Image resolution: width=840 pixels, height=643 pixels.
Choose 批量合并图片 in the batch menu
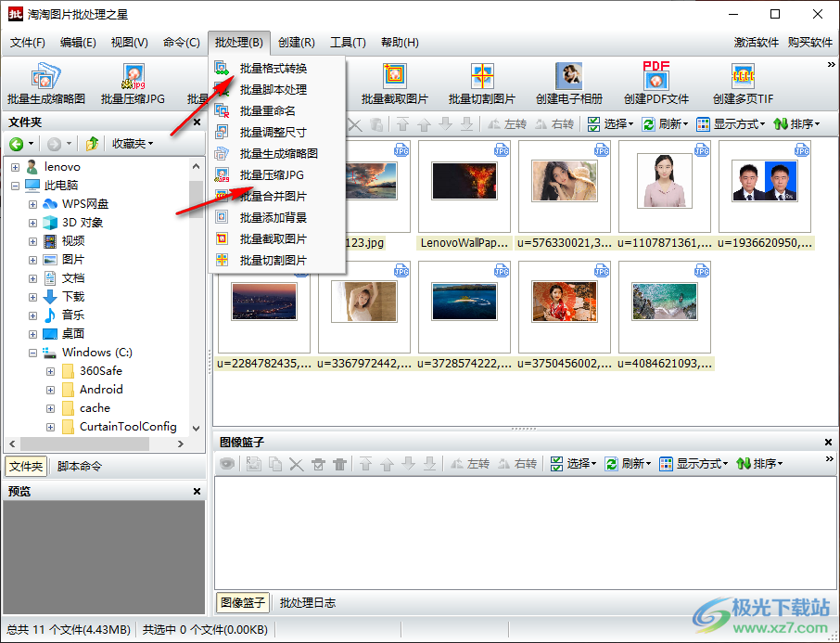[273, 197]
